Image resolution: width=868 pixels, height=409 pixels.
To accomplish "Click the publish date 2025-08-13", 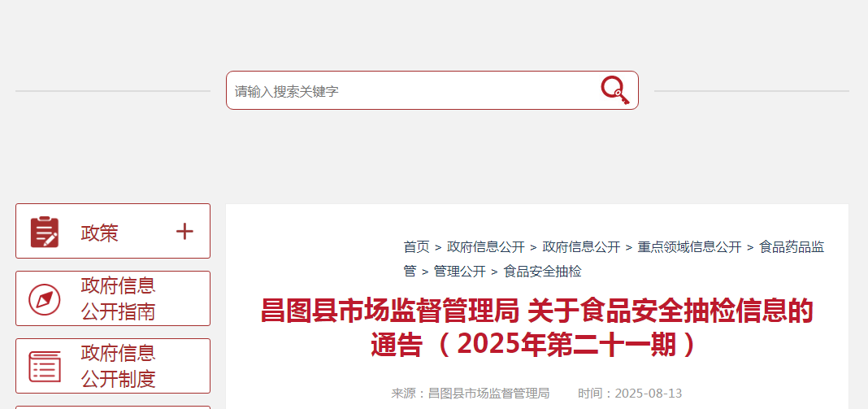I will click(649, 394).
